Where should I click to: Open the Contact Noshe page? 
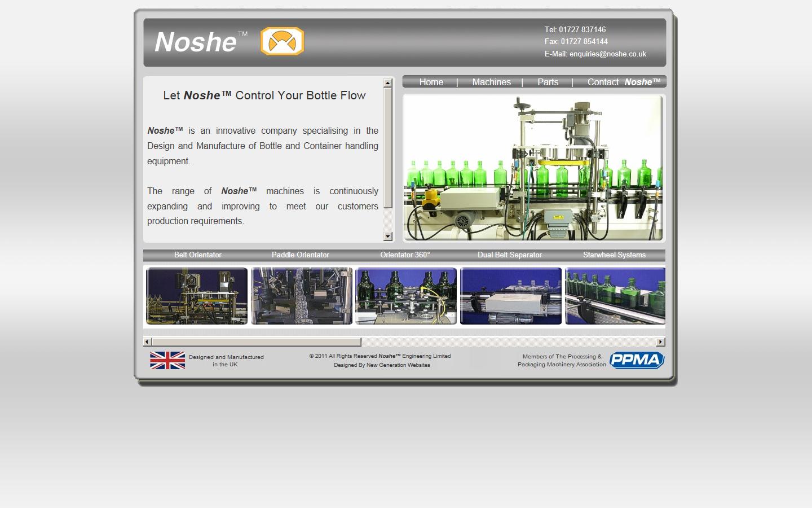pos(624,82)
